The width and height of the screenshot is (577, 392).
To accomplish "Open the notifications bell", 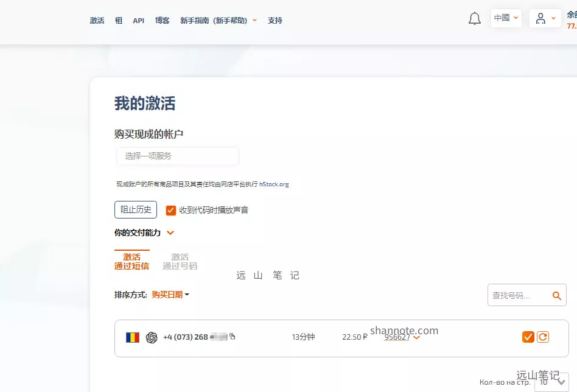I will point(475,19).
